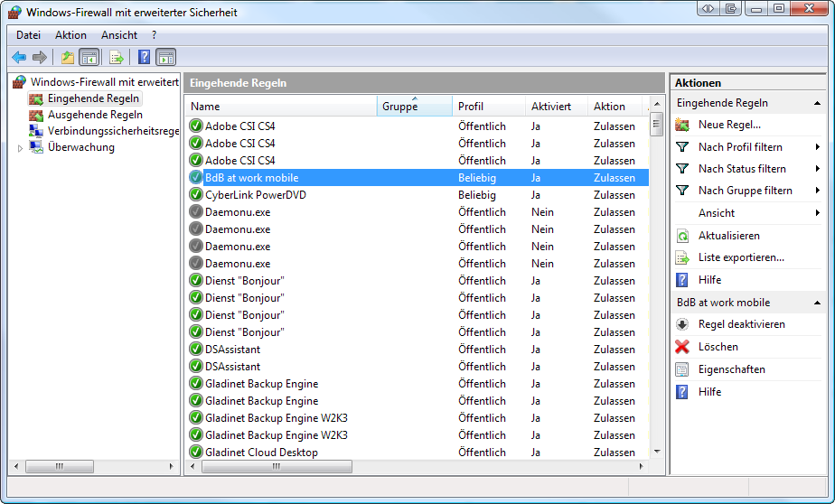Toggle the action pane toolbar icon

[x=166, y=57]
